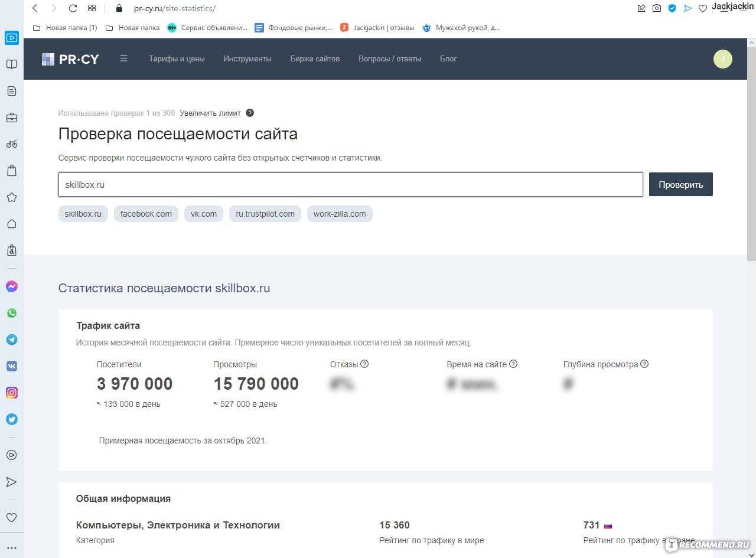The width and height of the screenshot is (756, 558).
Task: Open VK from the sidebar
Action: (12, 366)
